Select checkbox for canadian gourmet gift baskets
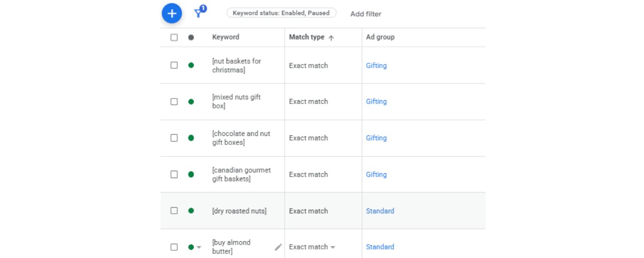Viewport: 644px width, 258px height. (174, 174)
